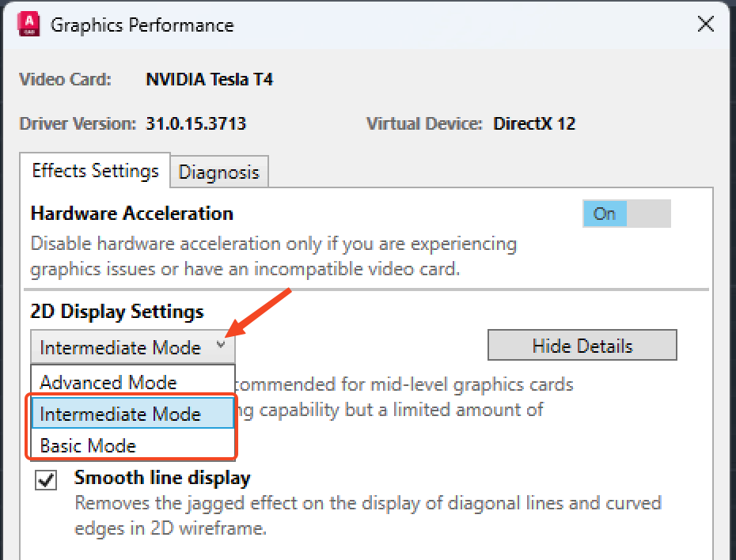Click the AutoCAD logo icon
Viewport: 736px width, 560px height.
(28, 24)
